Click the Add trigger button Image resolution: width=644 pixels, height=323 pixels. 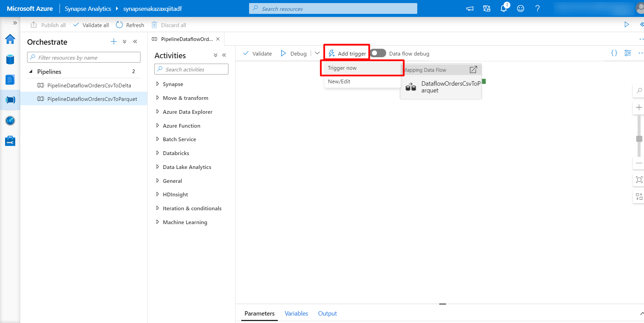[347, 53]
